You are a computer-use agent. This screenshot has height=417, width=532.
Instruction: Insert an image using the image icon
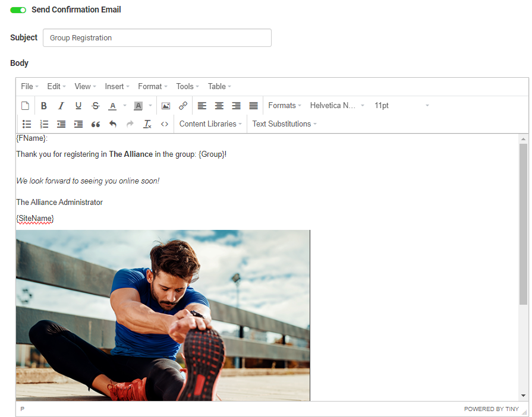click(x=166, y=106)
